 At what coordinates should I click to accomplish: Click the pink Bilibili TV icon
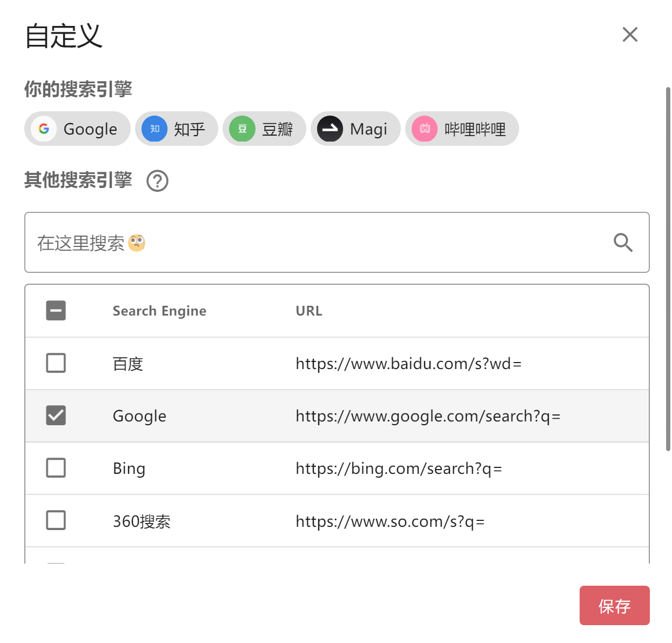coord(425,129)
